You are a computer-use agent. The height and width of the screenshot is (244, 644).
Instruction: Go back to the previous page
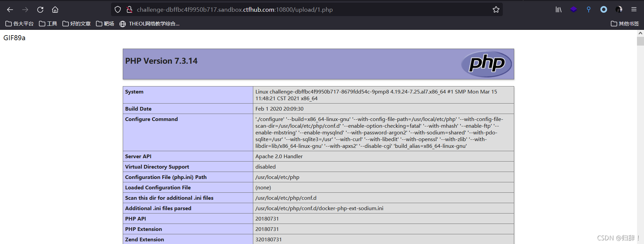click(x=10, y=10)
